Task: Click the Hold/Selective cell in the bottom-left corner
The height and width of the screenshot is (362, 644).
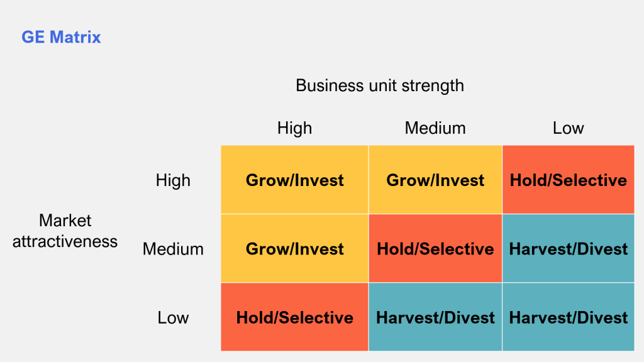Action: pyautogui.click(x=294, y=317)
